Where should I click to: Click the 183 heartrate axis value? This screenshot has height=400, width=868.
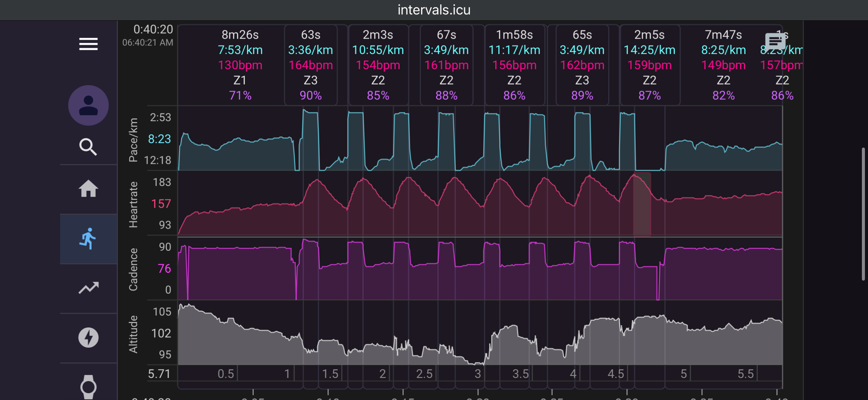[x=162, y=182]
